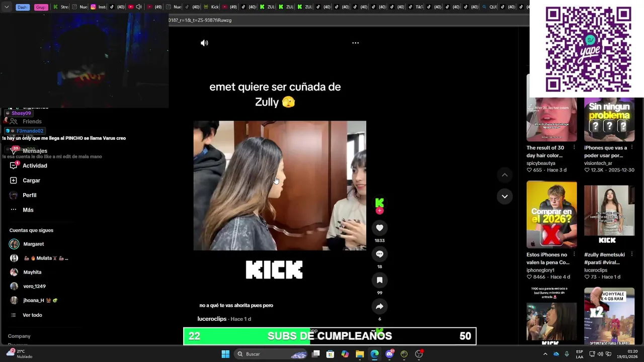Screen dimensions: 644x362
Task: Click 'iPhones que vas a poder usar' title
Action: coord(605,152)
